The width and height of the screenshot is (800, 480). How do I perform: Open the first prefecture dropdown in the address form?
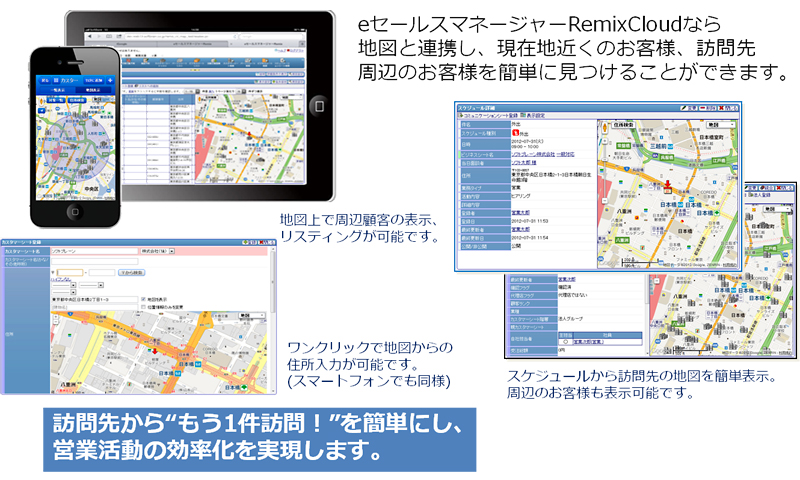pos(64,285)
